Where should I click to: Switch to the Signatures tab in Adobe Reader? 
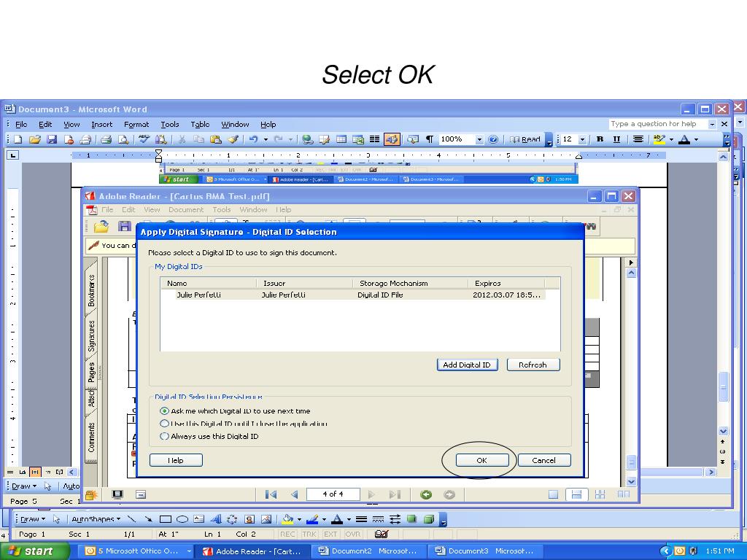(91, 335)
